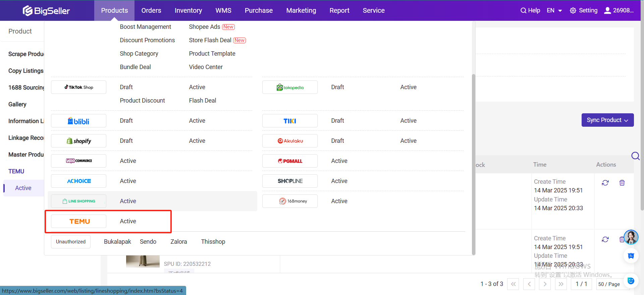Click the dropdown panel vertical scrollbar
The image size is (644, 295).
(474, 164)
